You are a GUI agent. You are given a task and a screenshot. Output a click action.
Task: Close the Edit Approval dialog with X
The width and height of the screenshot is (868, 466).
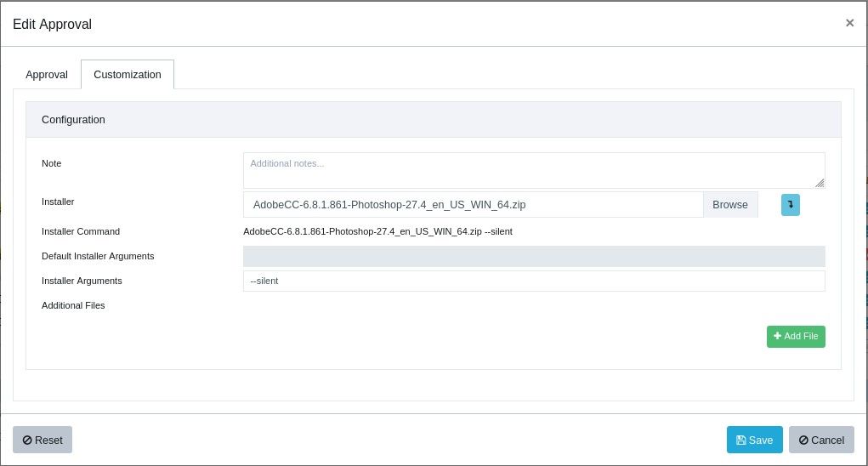click(849, 23)
